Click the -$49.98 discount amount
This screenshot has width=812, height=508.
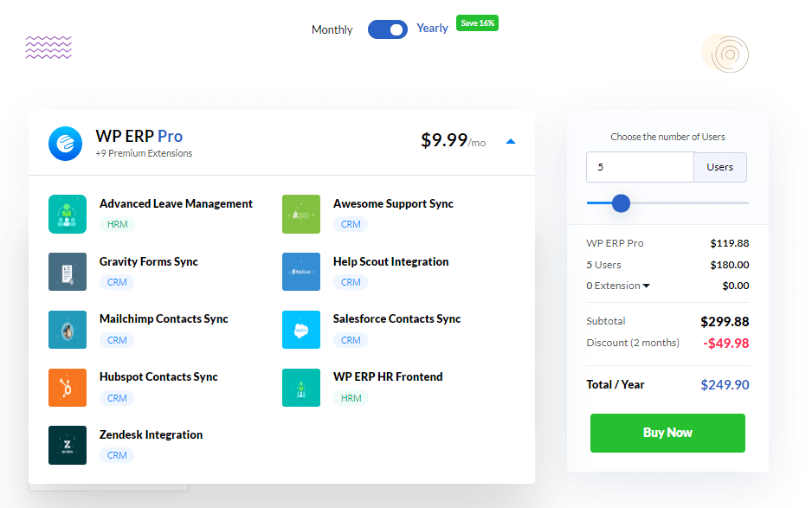(726, 344)
